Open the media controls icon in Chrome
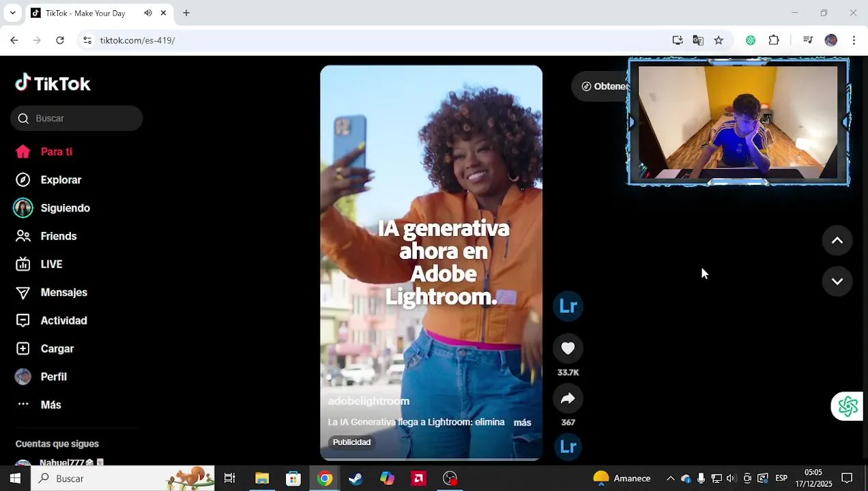The height and width of the screenshot is (491, 868). (x=808, y=40)
